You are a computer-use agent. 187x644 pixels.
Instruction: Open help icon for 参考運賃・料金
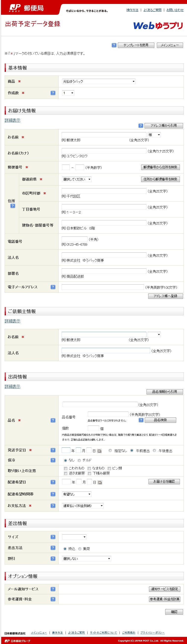pyautogui.click(x=53, y=599)
